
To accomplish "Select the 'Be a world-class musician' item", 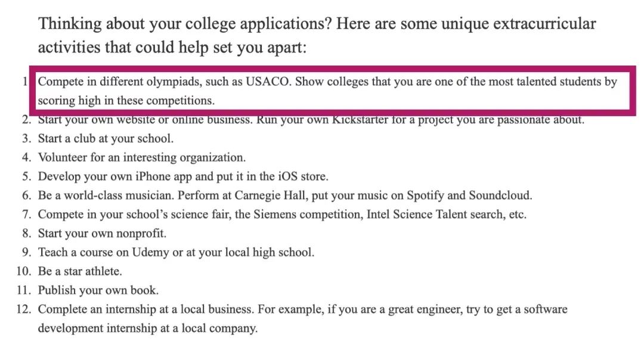I will pos(285,195).
